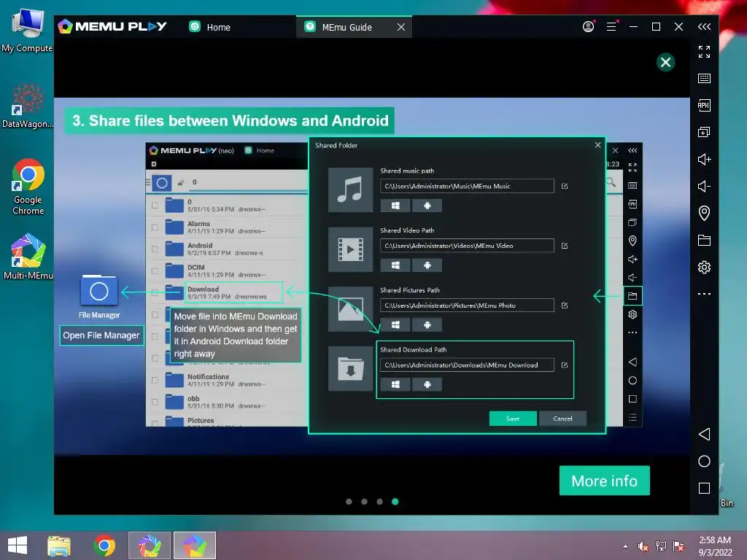Click the APK install icon
Screen dimensions: 747x560
point(704,105)
